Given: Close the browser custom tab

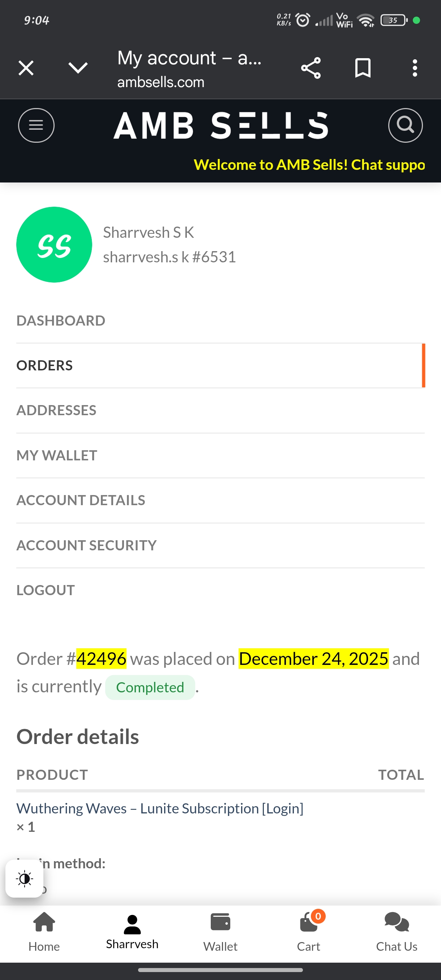Looking at the screenshot, I should tap(26, 69).
